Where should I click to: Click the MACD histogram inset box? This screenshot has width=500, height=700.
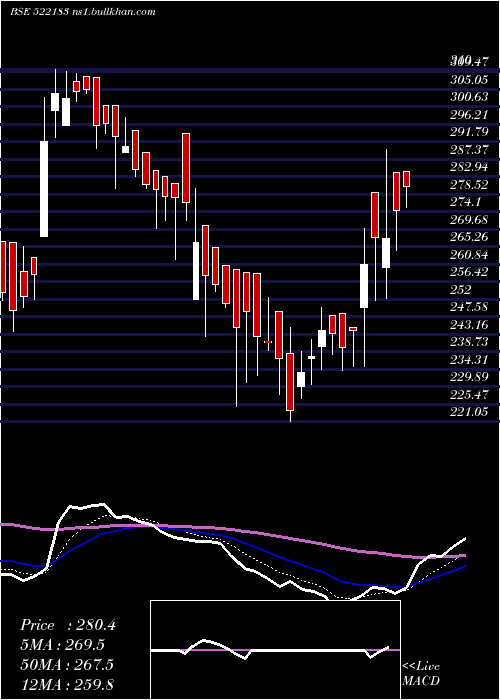pyautogui.click(x=275, y=650)
